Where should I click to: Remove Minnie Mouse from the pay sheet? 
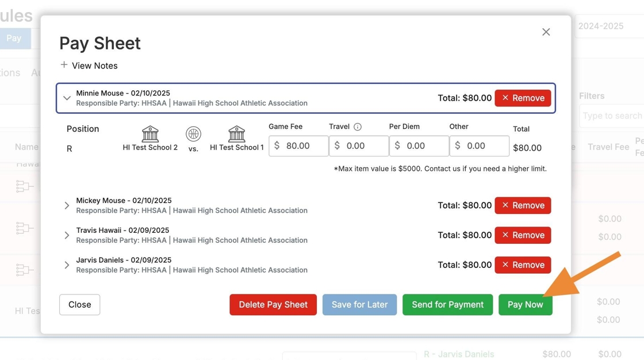[523, 98]
